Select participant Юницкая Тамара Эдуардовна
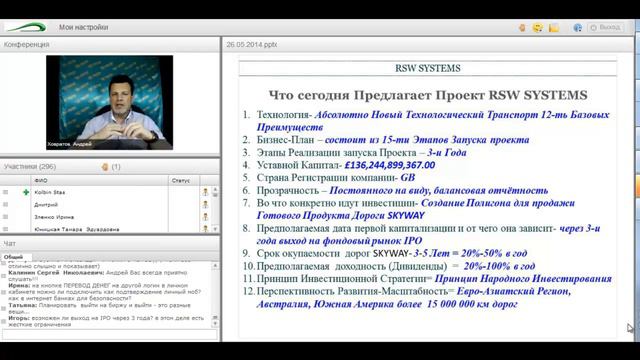 point(77,229)
